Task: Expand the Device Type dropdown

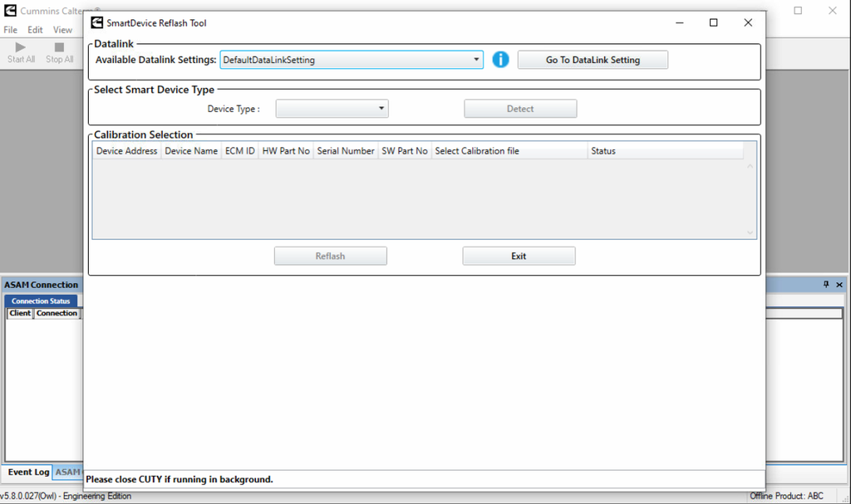Action: 381,109
